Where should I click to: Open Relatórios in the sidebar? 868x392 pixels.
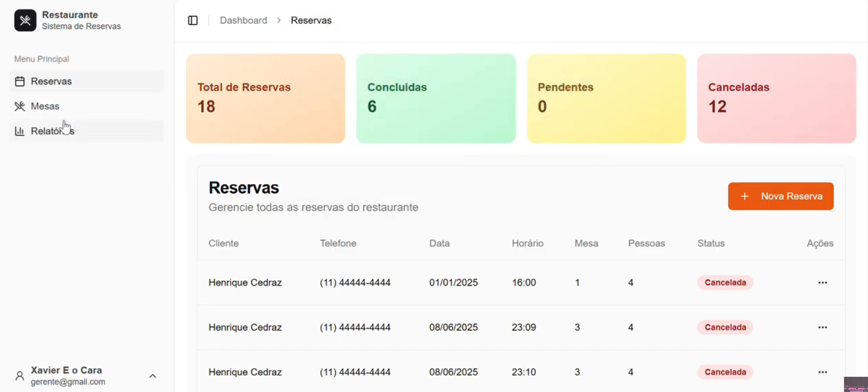coord(86,131)
